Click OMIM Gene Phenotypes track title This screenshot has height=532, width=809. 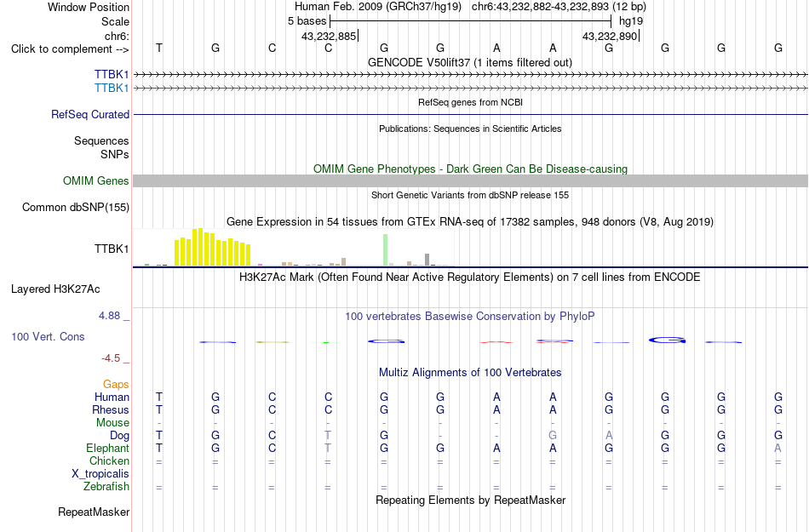[470, 169]
